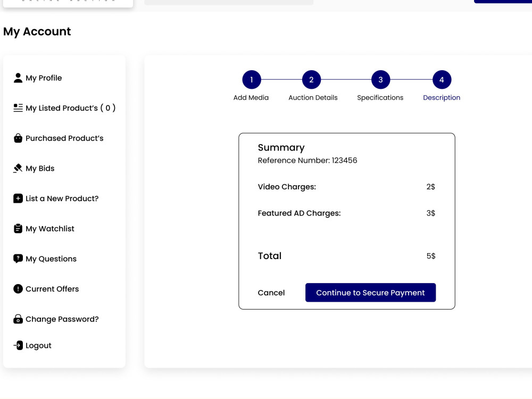This screenshot has height=399, width=532.
Task: Click the question bubble icon for My Questions
Action: (x=18, y=259)
